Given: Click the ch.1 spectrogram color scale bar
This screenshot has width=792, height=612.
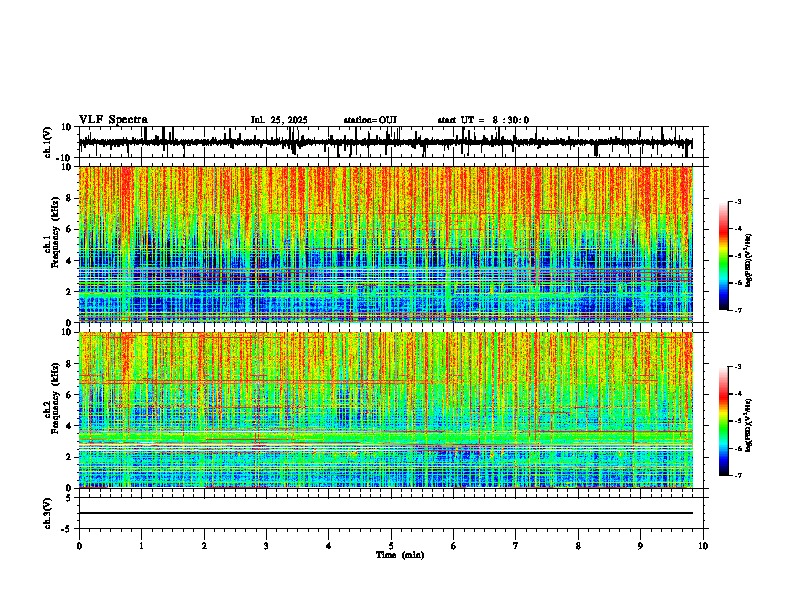Looking at the screenshot, I should pos(724,256).
